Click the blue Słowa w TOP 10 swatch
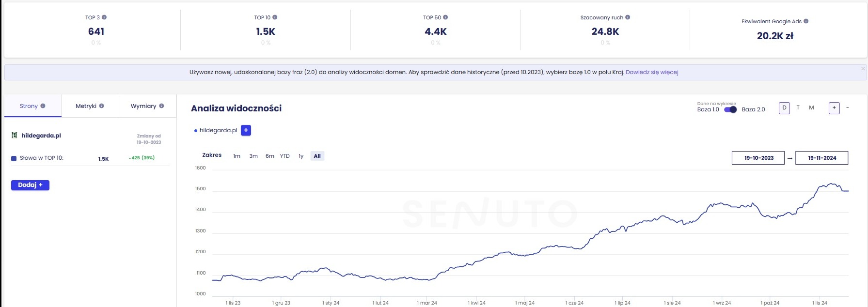Viewport: 868px width, 307px height. [x=14, y=158]
